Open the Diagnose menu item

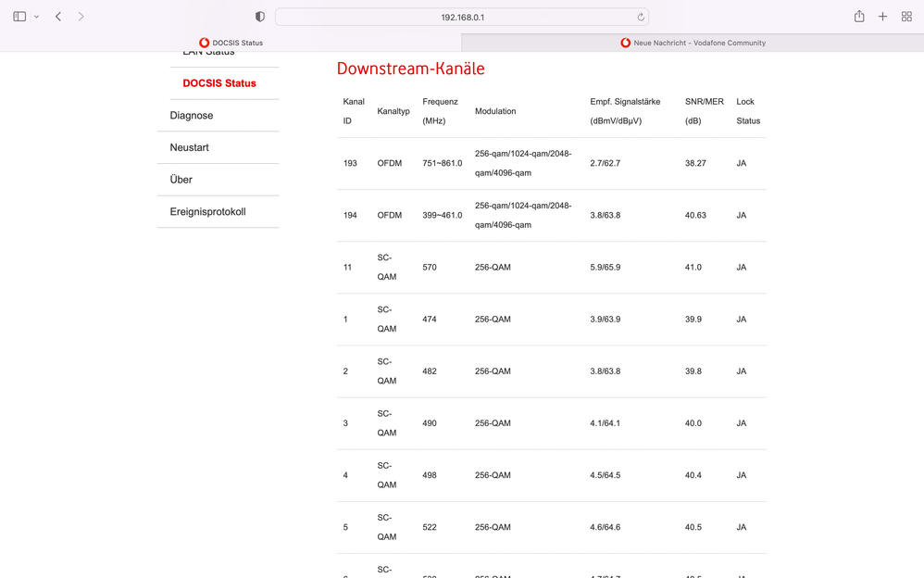click(x=192, y=116)
